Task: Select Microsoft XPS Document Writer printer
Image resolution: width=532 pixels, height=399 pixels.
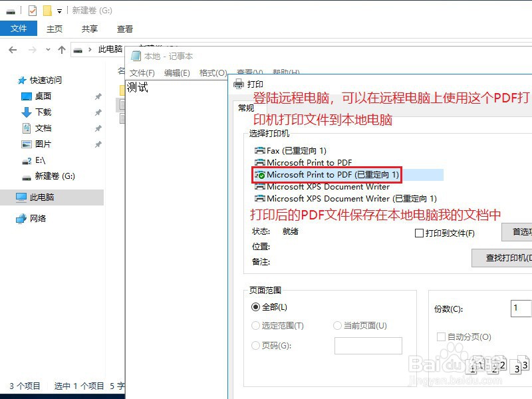Action: (x=323, y=187)
